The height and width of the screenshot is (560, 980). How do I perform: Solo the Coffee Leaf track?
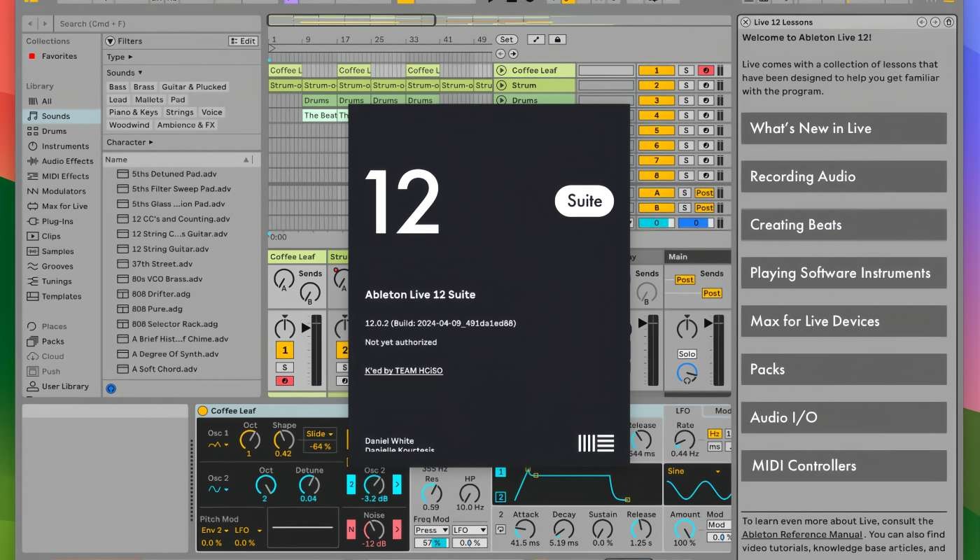point(687,70)
